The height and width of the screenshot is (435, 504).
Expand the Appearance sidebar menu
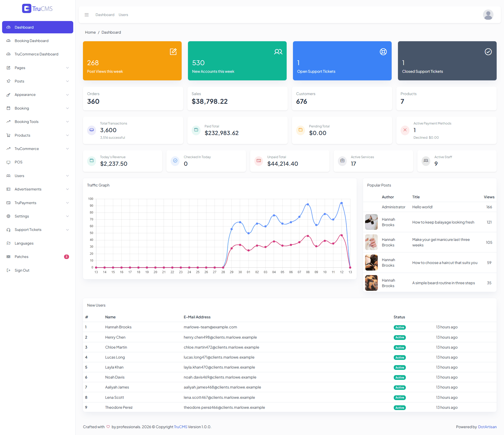coord(38,95)
